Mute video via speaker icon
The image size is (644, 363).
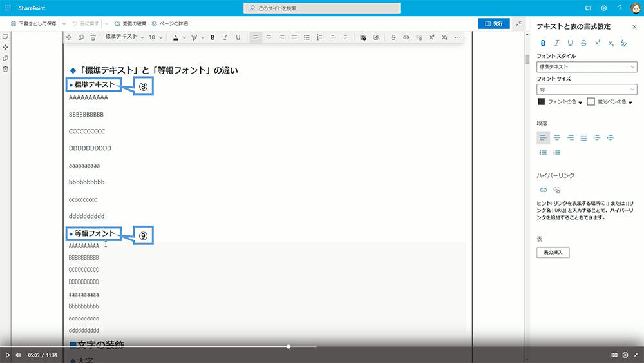18,355
